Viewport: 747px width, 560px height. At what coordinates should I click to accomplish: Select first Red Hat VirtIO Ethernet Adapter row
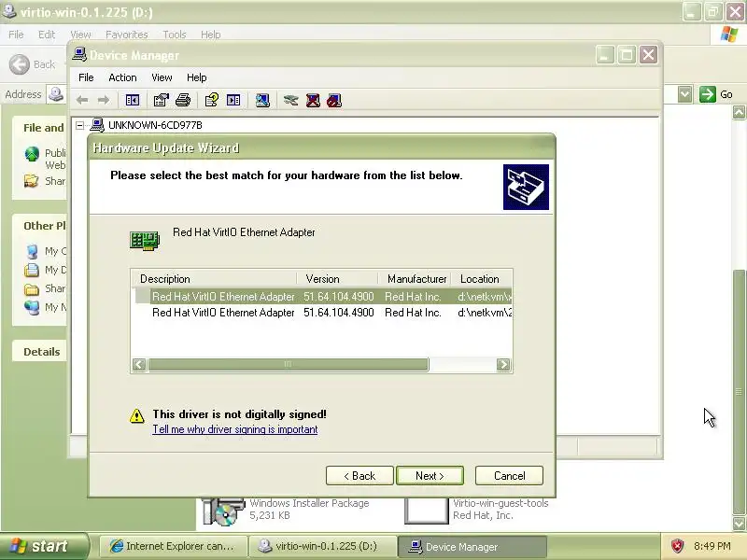coord(321,296)
